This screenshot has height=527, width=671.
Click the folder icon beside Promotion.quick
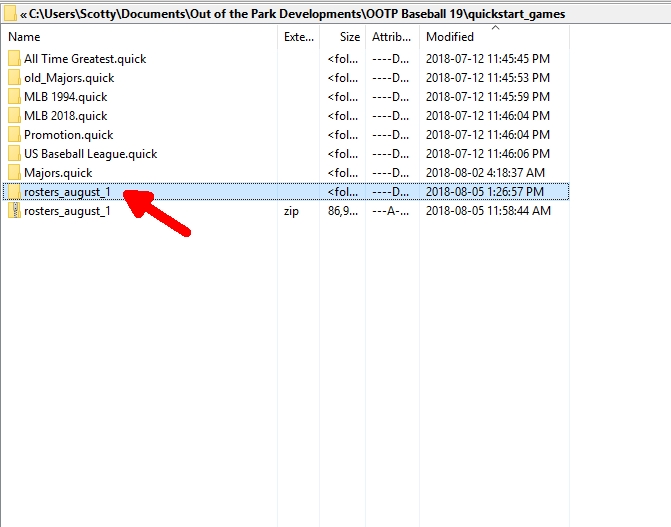(14, 134)
